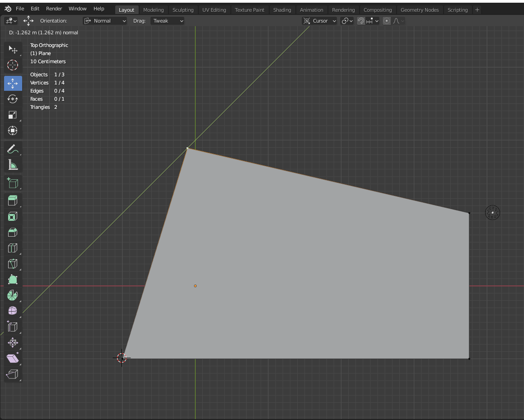Open the editor type selector dropdown
Screen dimensions: 524x420
point(11,21)
